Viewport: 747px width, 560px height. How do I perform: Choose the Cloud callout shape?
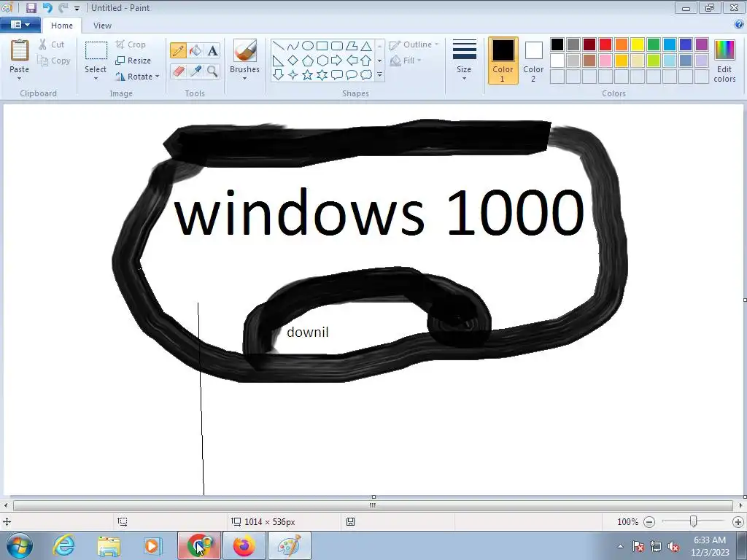pos(366,75)
